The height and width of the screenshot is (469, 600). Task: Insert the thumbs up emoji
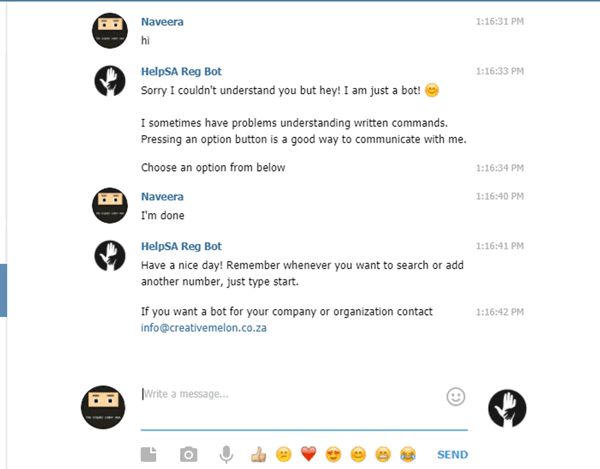258,455
